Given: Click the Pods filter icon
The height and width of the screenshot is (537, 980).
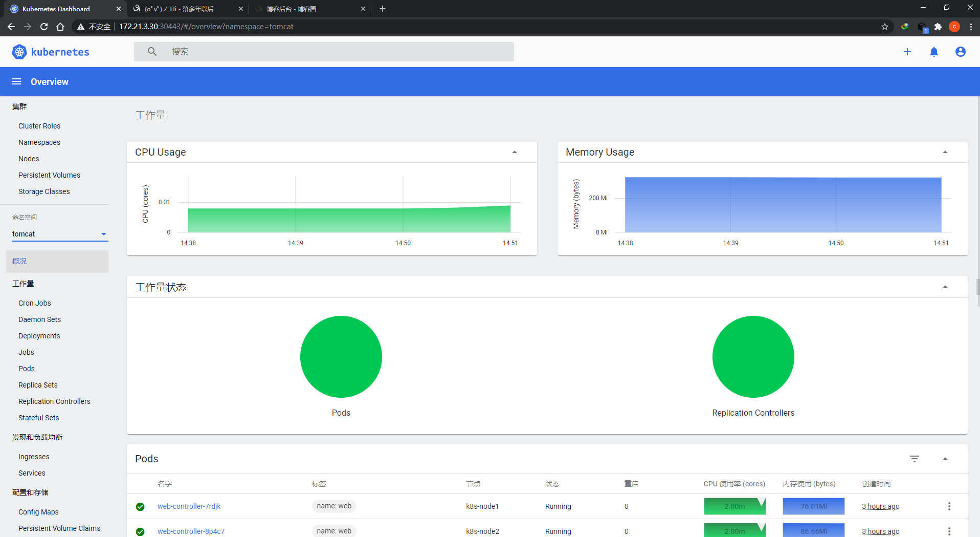Looking at the screenshot, I should coord(915,459).
